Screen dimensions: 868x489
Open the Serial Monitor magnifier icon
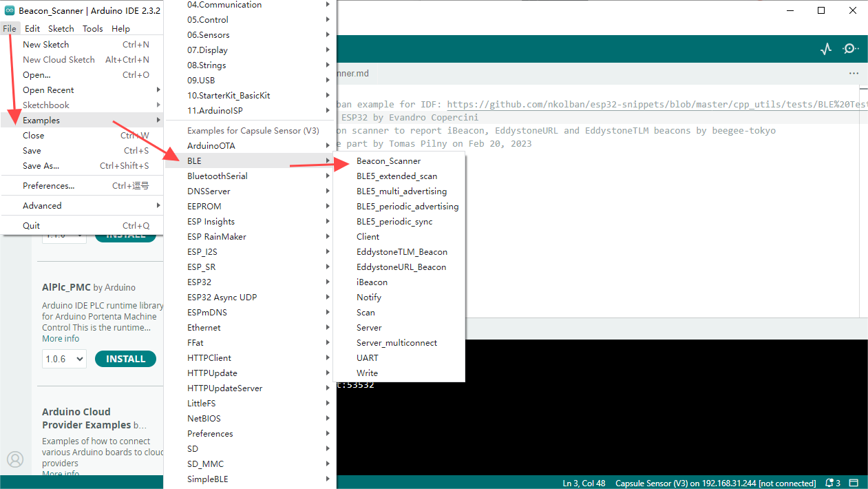click(851, 49)
